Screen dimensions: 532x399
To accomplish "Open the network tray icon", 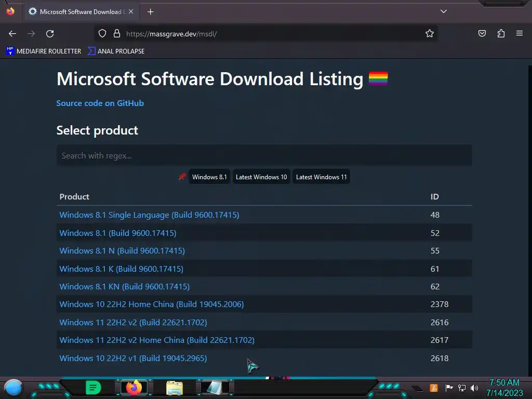I will click(x=462, y=388).
